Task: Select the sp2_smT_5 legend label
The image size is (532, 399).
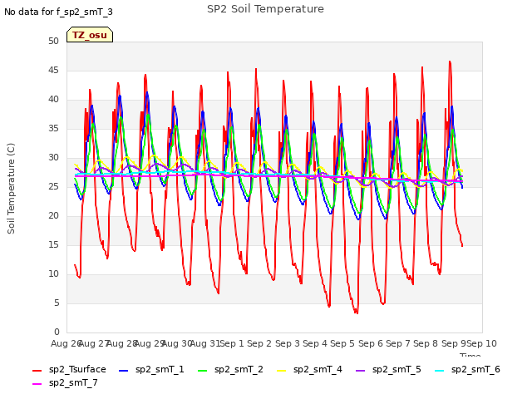Action: coord(397,369)
